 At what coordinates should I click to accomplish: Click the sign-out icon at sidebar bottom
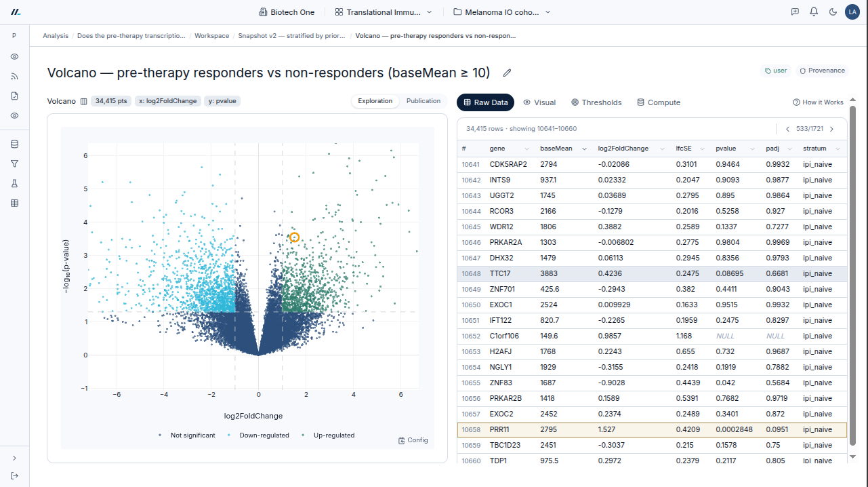click(x=14, y=475)
